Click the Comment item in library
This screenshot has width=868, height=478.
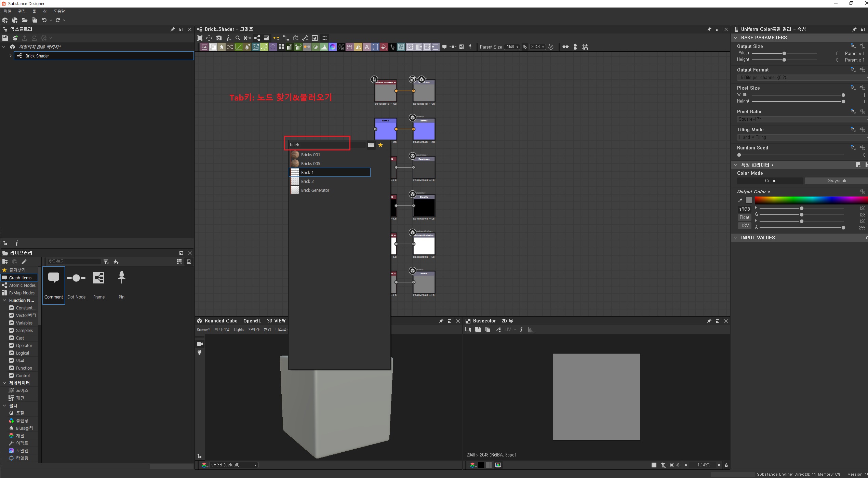point(54,285)
